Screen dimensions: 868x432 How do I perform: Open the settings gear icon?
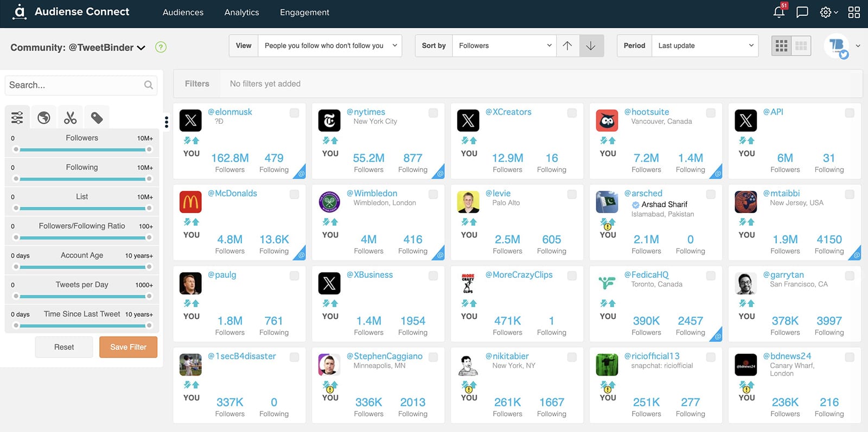coord(826,12)
